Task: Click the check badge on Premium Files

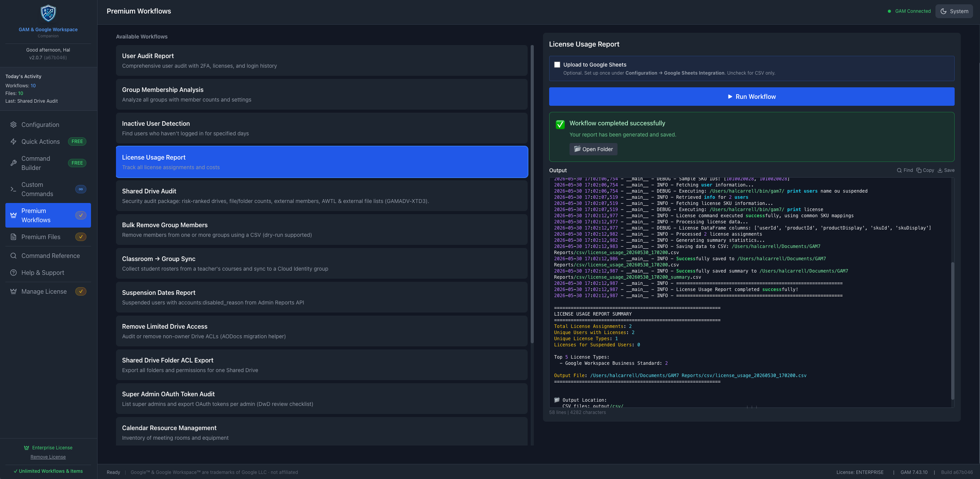Action: coord(81,237)
